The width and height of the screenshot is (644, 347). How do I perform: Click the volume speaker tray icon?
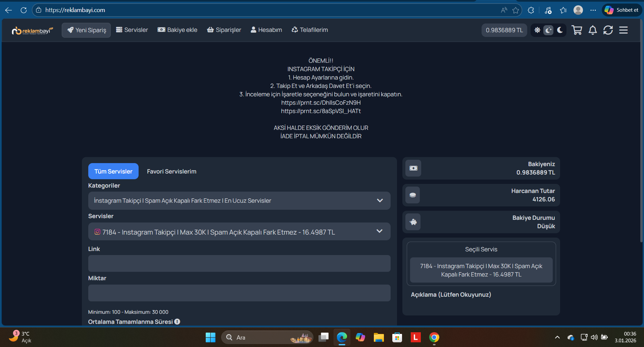(x=594, y=337)
